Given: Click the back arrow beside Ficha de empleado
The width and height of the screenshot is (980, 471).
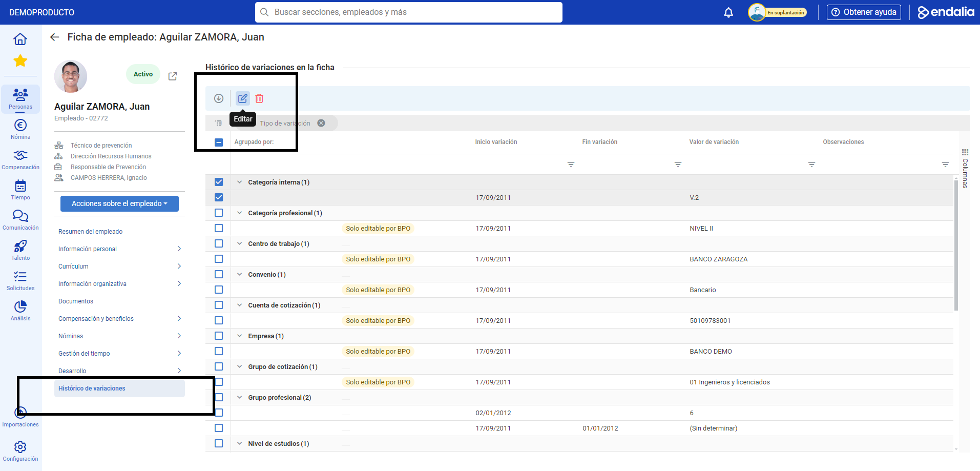Looking at the screenshot, I should (55, 37).
